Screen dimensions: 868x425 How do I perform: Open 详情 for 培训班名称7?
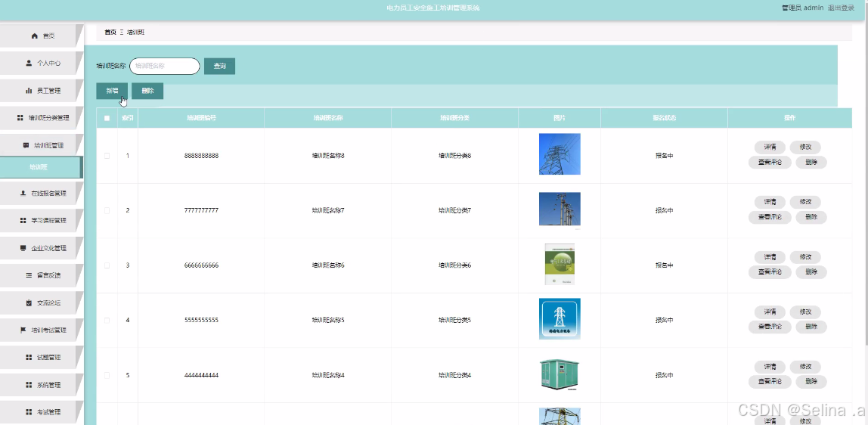pos(770,202)
